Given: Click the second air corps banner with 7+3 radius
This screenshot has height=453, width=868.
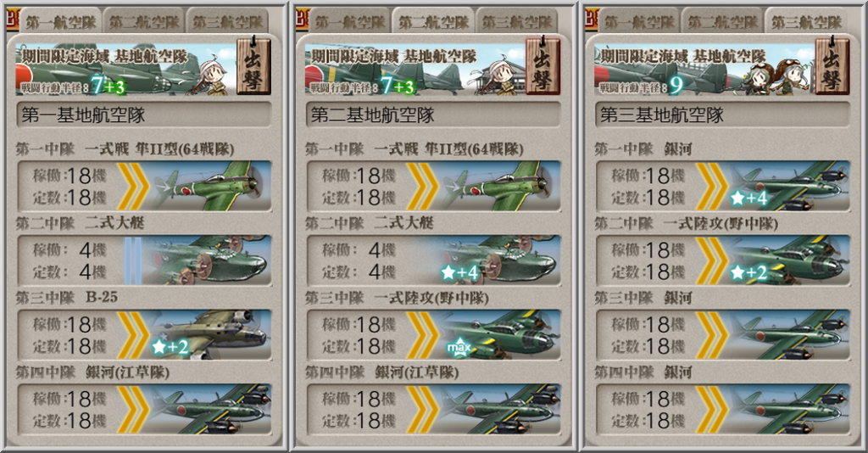Looking at the screenshot, I should pyautogui.click(x=414, y=69).
